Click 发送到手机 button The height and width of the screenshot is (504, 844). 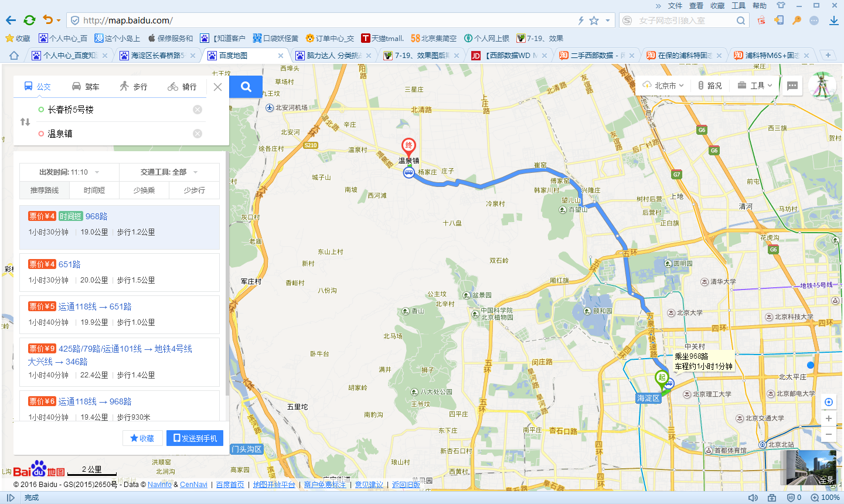(195, 438)
